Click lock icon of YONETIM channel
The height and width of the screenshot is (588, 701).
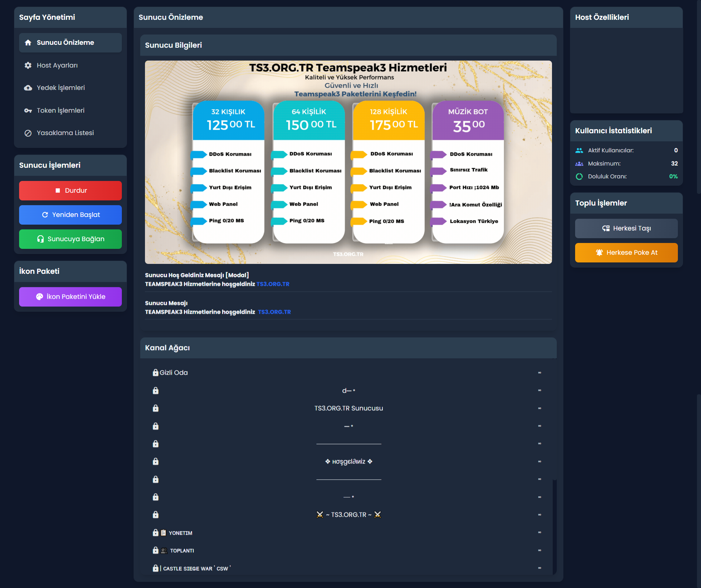point(156,533)
